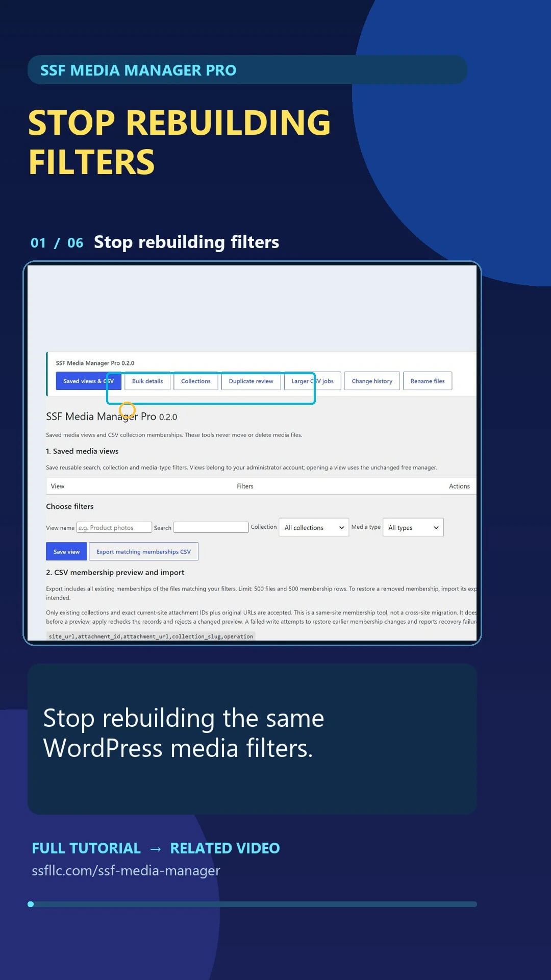Click the SSF MEDIA MANAGER PRO banner
Viewport: 551px width, 980px height.
(247, 70)
